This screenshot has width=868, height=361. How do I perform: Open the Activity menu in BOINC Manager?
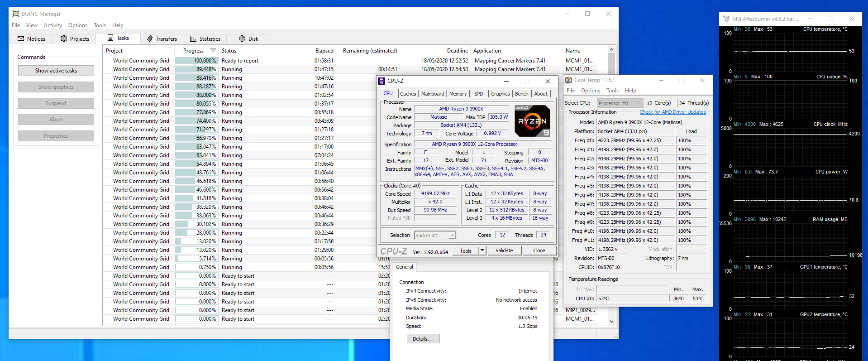coord(53,25)
